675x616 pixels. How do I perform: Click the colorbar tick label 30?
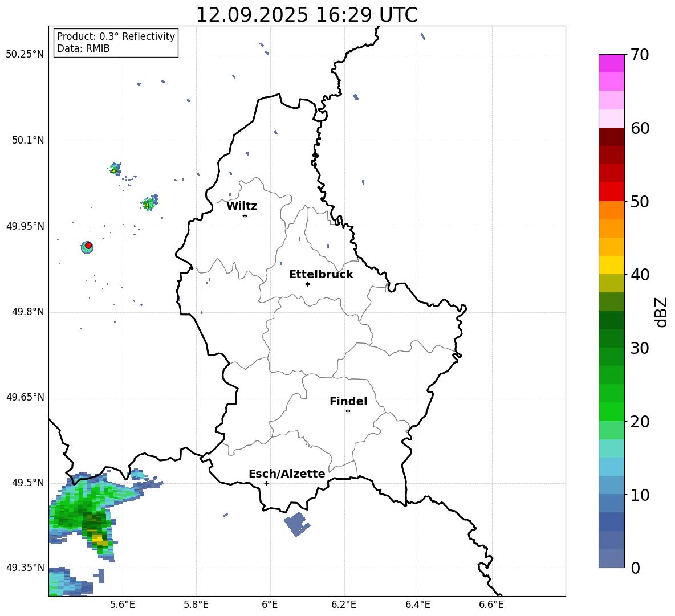pos(639,348)
